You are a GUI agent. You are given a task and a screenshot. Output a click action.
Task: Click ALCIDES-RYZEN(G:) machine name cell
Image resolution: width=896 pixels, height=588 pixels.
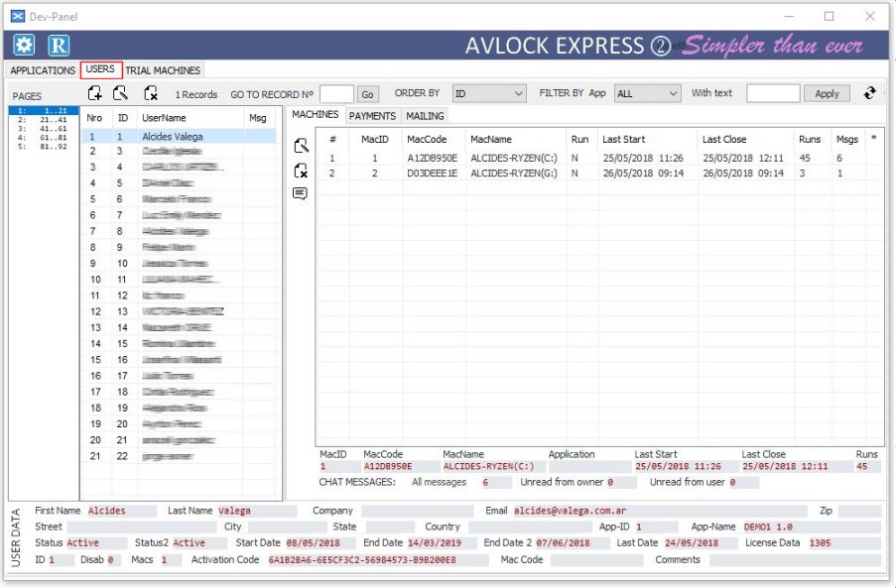click(x=514, y=173)
